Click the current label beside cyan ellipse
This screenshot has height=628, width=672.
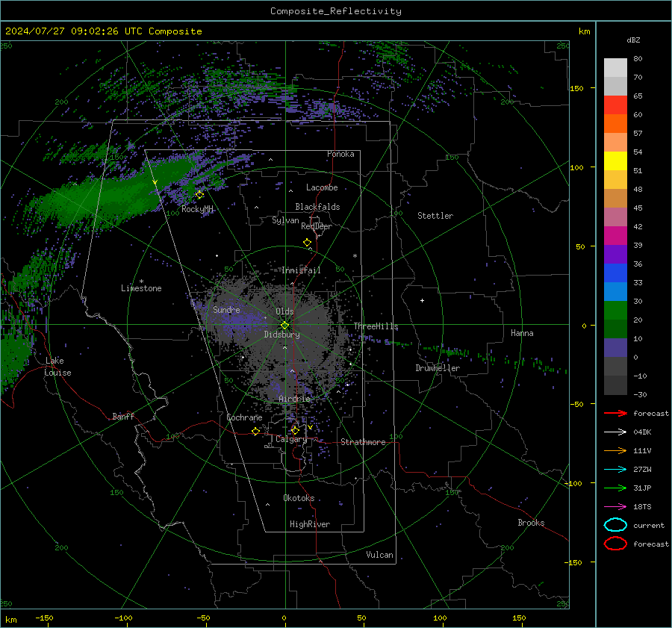pos(649,525)
